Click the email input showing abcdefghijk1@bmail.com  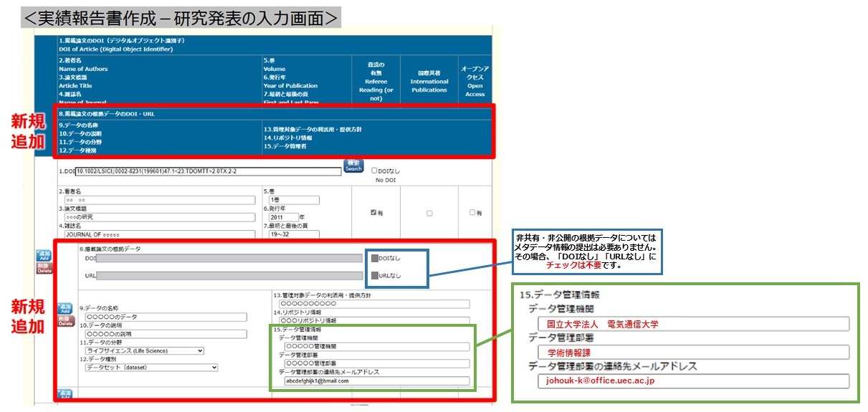pyautogui.click(x=376, y=381)
